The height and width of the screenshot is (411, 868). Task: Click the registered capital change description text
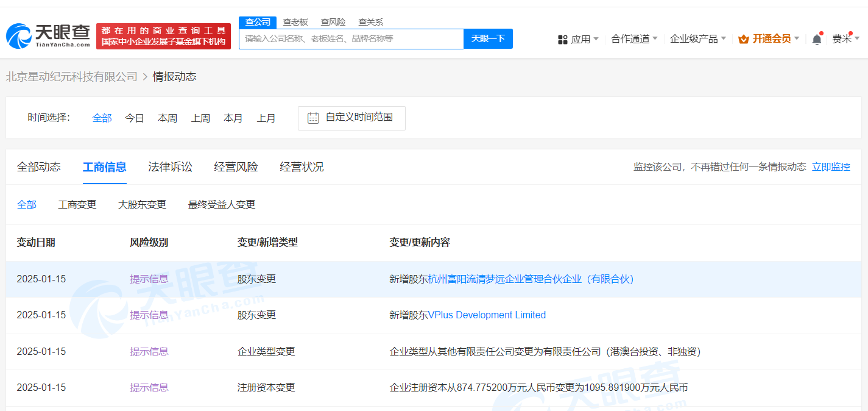(x=538, y=387)
